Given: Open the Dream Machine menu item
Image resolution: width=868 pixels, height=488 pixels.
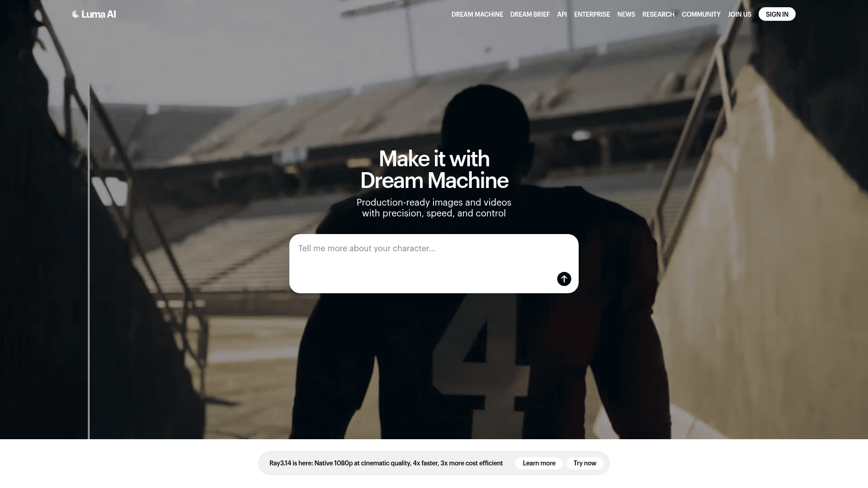Looking at the screenshot, I should tap(477, 14).
